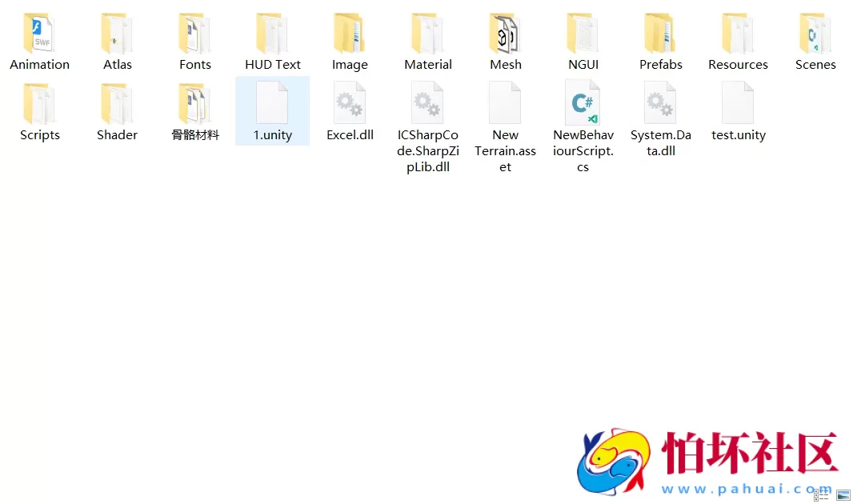Select the HUD Text folder
Screen dimensions: 853x504
(x=272, y=35)
